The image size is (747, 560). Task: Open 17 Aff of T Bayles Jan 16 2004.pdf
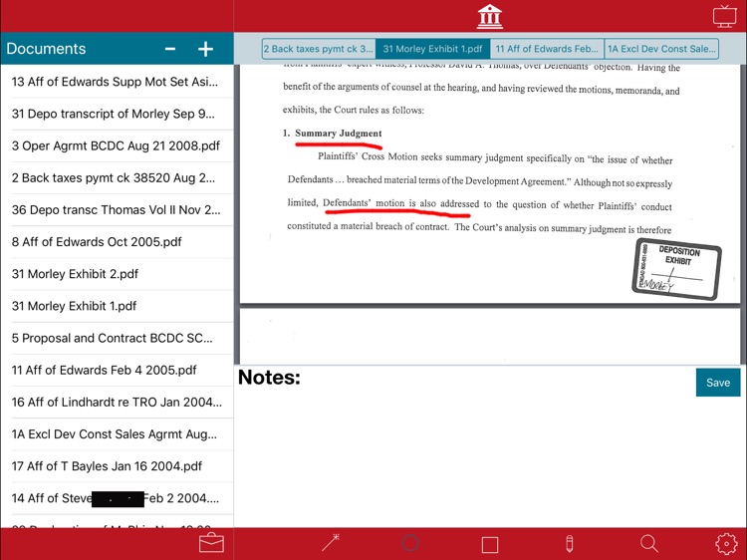click(x=117, y=466)
